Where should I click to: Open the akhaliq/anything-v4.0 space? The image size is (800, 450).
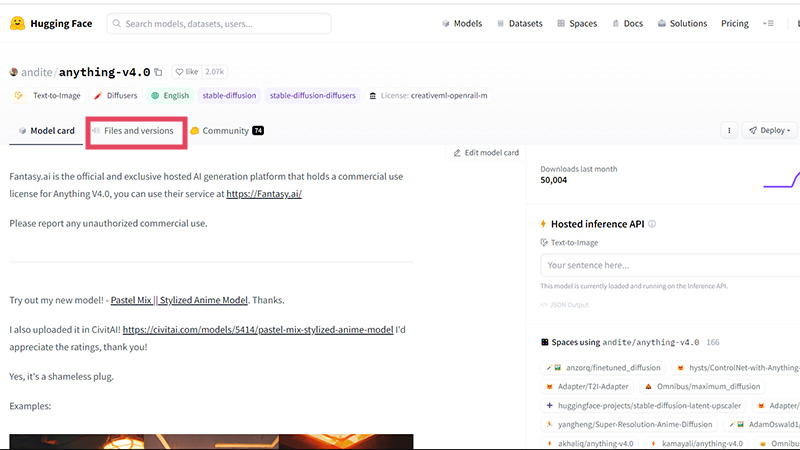[x=590, y=443]
